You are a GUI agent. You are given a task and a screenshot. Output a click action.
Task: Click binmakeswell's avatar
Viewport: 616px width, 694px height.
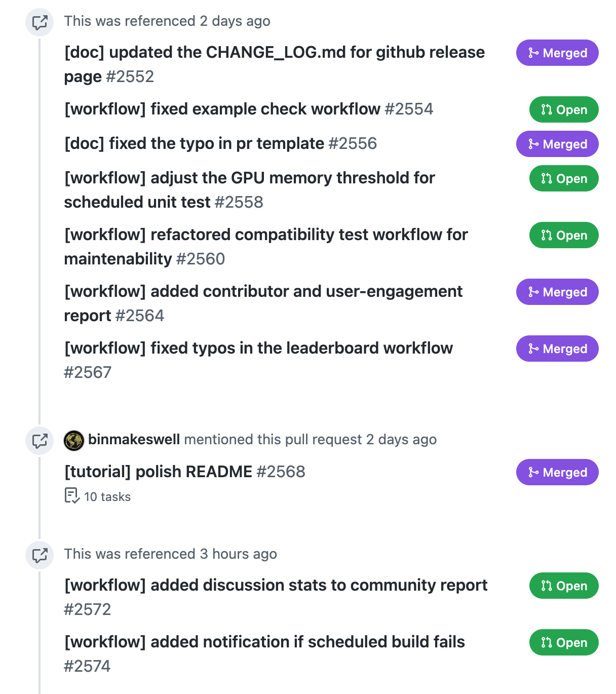pos(74,440)
